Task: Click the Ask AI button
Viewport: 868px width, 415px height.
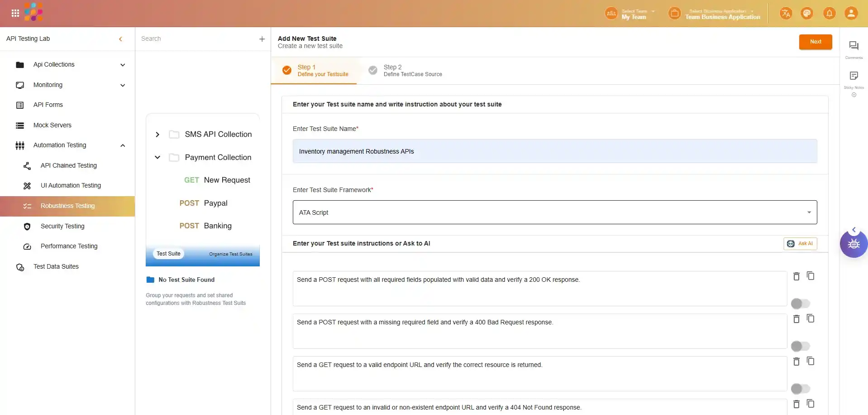Action: [x=800, y=244]
